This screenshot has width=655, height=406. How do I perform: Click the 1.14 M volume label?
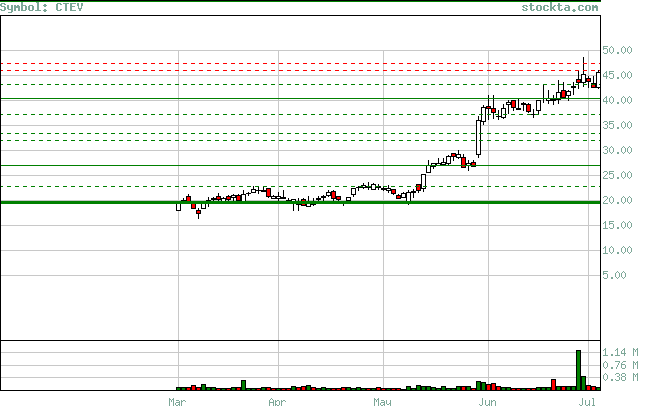(620, 353)
